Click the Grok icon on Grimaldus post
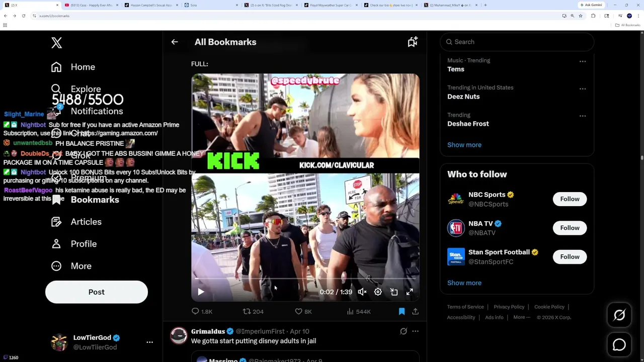The height and width of the screenshot is (362, 644). 404,331
